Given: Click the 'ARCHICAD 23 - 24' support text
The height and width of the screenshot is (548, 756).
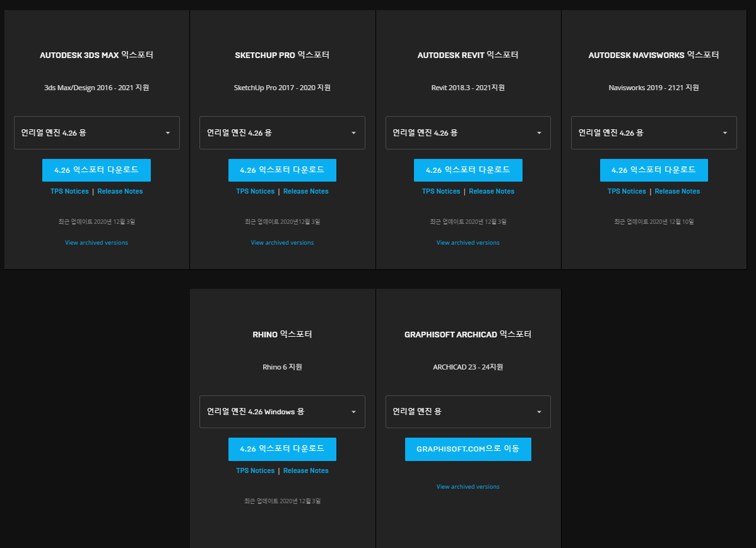Looking at the screenshot, I should click(x=468, y=367).
